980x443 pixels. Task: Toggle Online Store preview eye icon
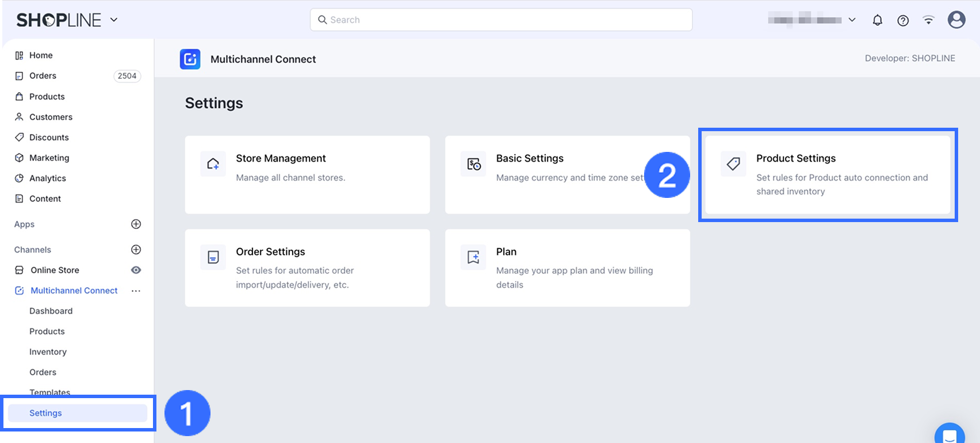(x=136, y=270)
